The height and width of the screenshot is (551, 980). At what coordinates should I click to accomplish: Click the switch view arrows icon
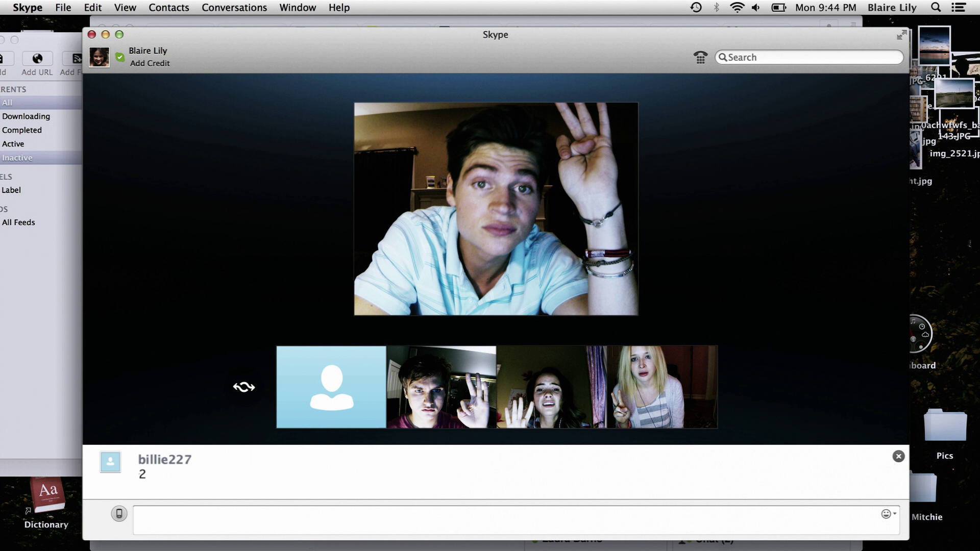[244, 387]
